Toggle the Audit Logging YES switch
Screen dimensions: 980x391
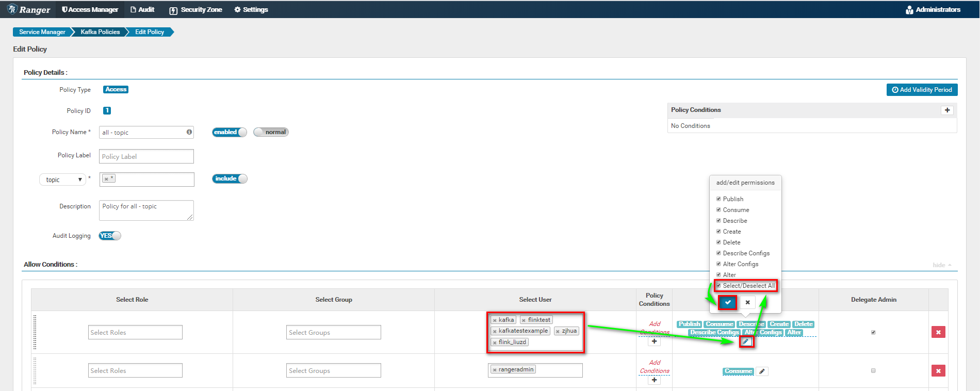[x=110, y=236]
